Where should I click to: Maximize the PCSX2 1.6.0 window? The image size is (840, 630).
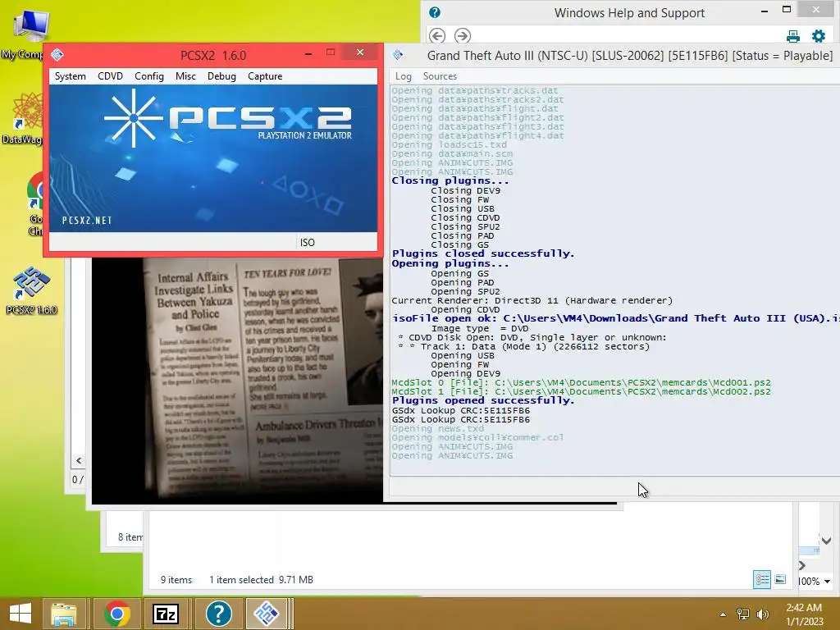point(331,52)
